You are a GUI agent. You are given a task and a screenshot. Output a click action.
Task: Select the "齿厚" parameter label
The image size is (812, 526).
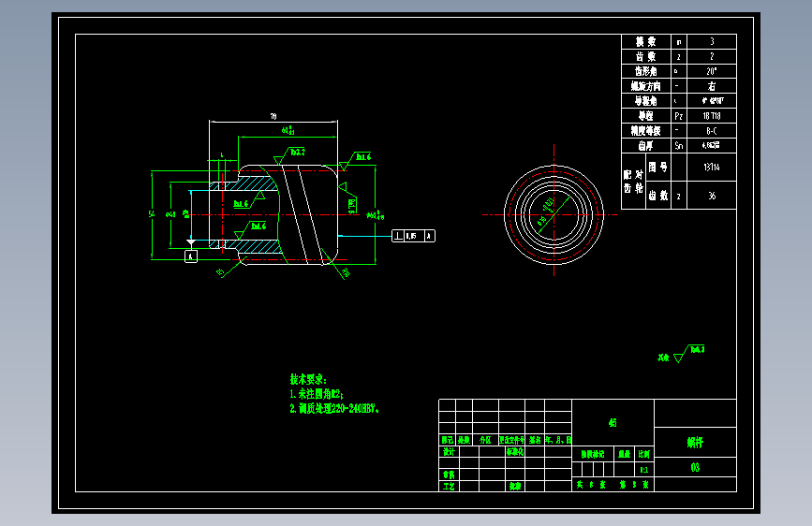click(646, 145)
